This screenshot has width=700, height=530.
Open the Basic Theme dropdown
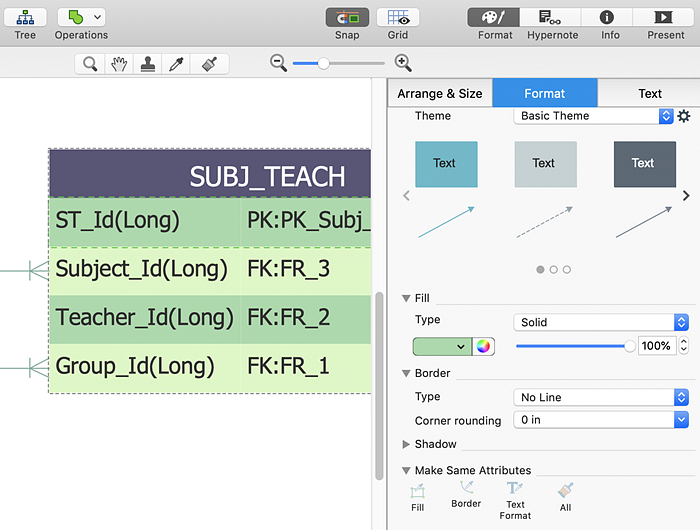(x=594, y=116)
